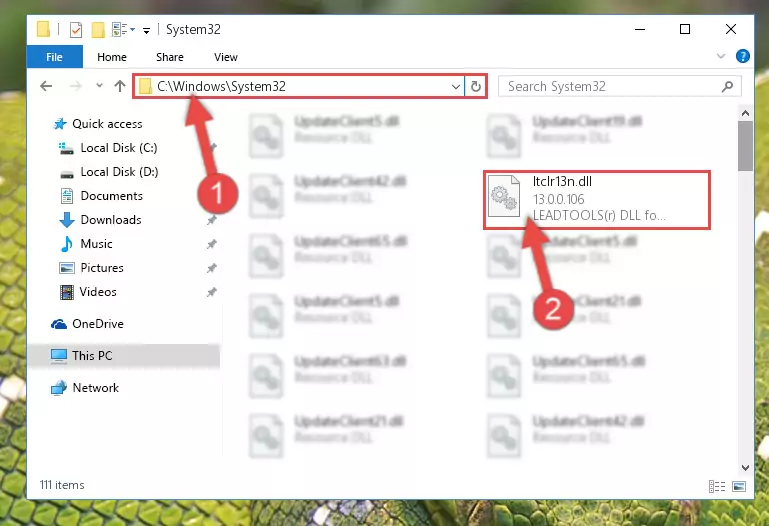Click the scrollbar up arrow

745,113
